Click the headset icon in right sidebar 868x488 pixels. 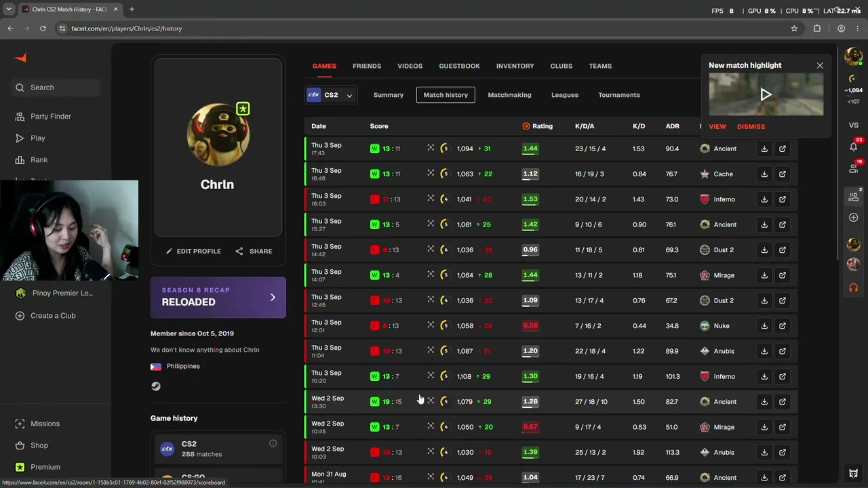click(x=854, y=287)
